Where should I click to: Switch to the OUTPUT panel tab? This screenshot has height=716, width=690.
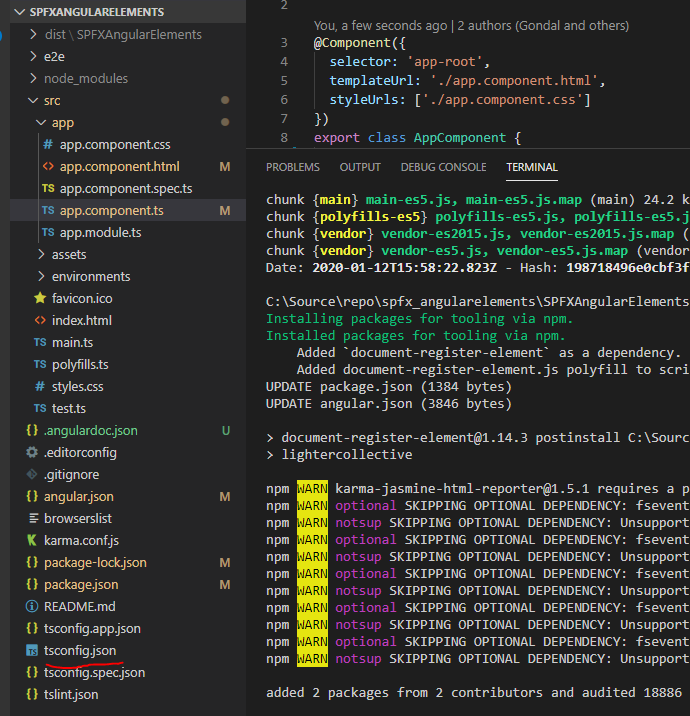360,167
